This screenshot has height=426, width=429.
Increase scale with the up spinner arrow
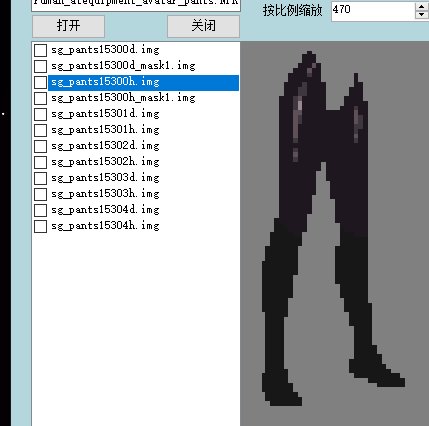421,6
